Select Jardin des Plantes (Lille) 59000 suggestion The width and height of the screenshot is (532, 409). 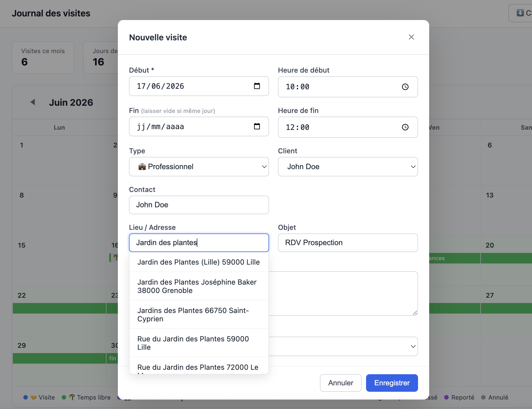[199, 262]
